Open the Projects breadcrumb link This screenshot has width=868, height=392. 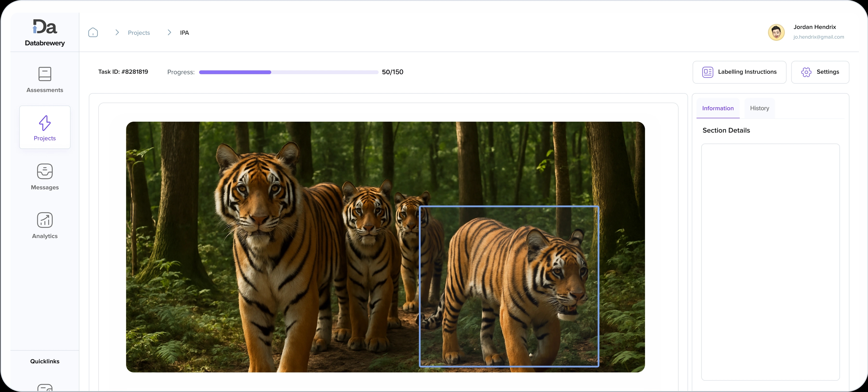139,33
